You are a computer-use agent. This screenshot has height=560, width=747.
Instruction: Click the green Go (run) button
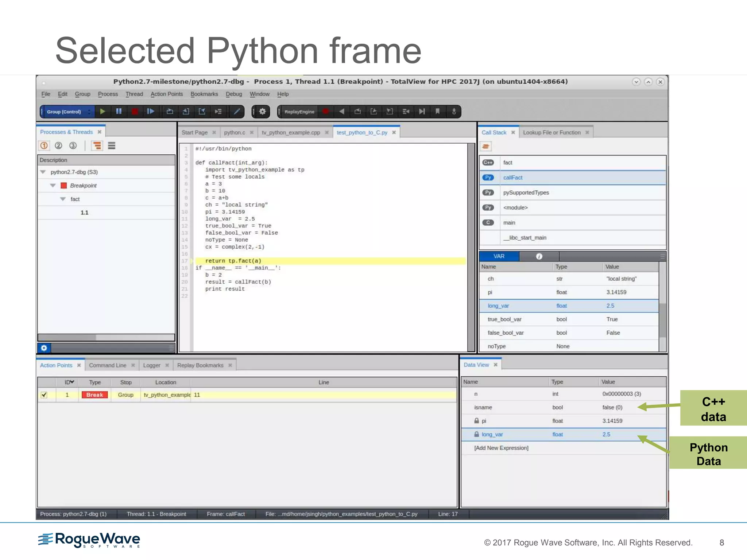[x=103, y=112]
